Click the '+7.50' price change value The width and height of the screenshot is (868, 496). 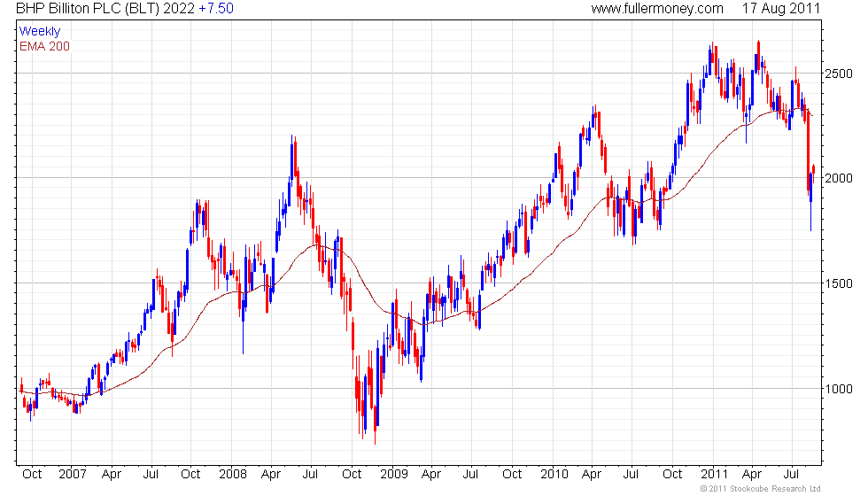[x=216, y=9]
